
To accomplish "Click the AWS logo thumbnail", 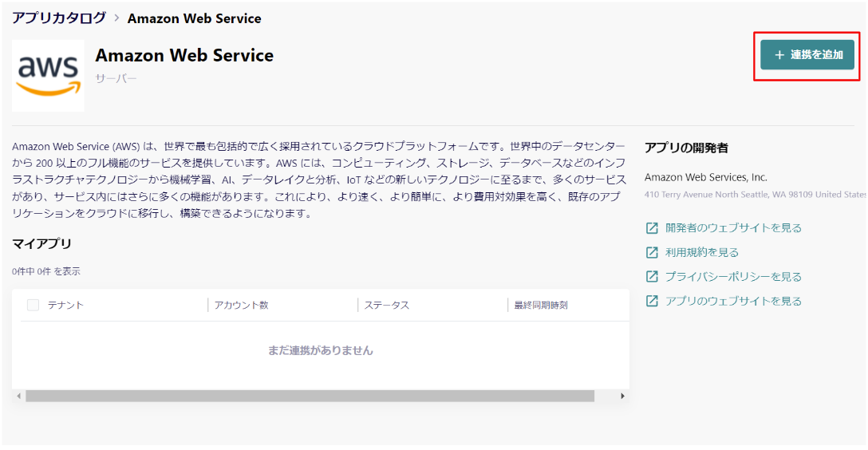I will 48,76.
